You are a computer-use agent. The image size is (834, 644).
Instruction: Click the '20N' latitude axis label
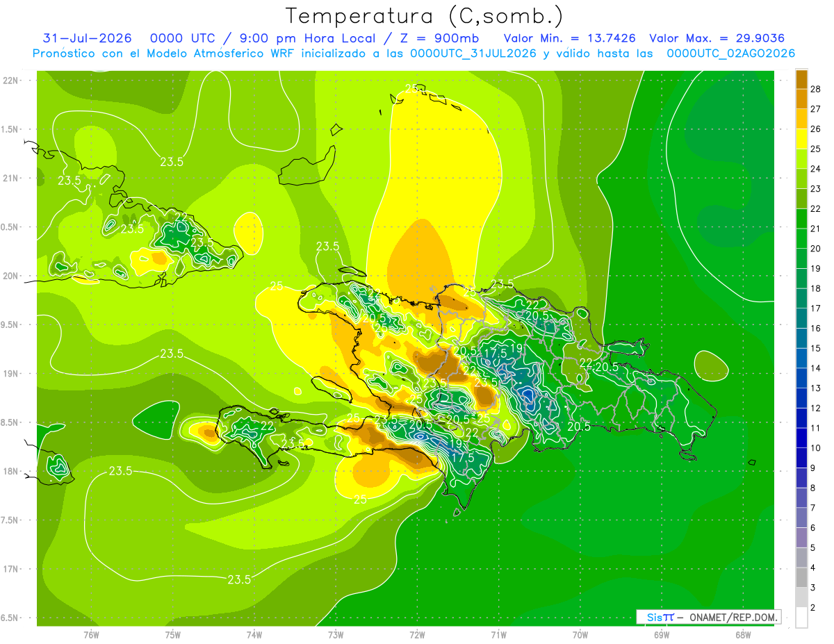click(x=11, y=276)
